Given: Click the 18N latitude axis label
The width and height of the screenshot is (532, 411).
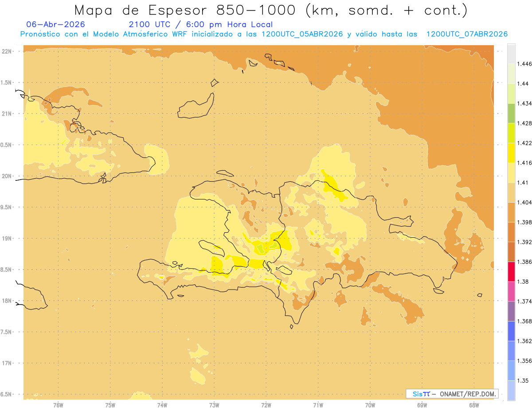Looking at the screenshot, I should (7, 301).
